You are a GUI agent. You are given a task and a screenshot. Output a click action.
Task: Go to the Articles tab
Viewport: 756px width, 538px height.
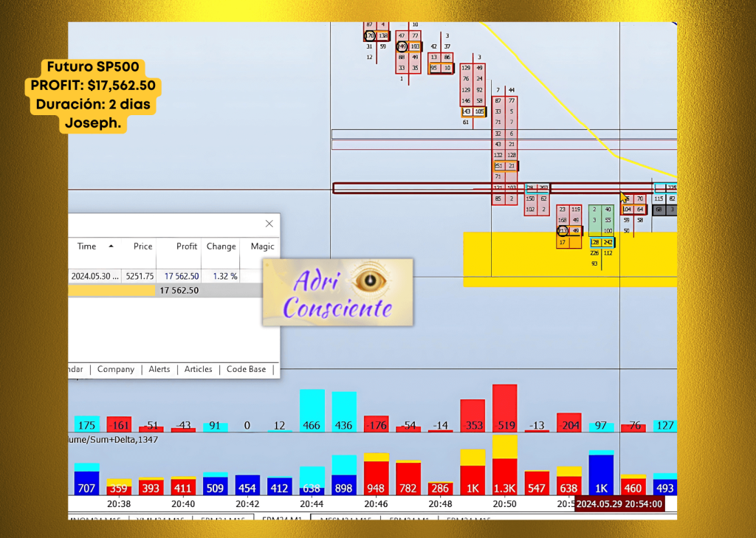click(198, 369)
